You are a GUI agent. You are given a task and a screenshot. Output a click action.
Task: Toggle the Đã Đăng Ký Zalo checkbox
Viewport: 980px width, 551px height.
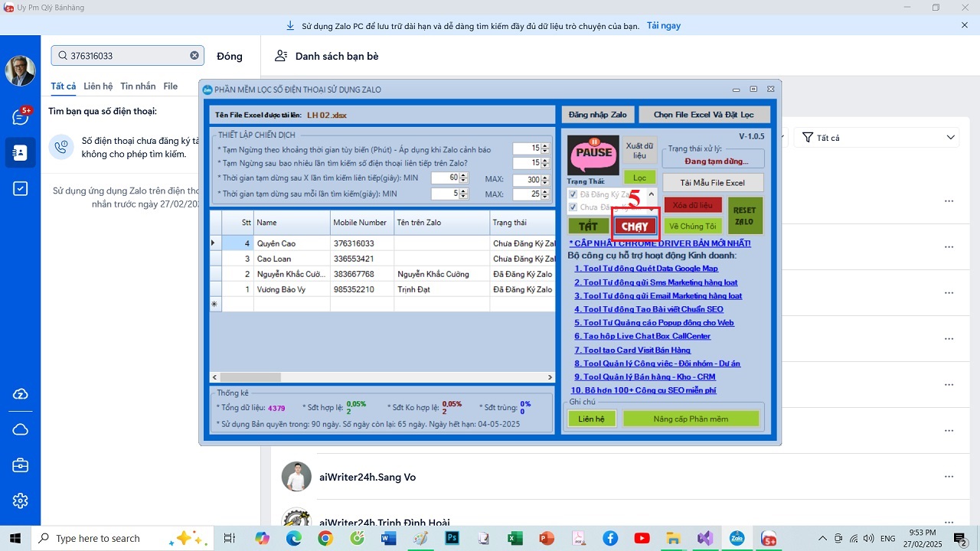click(x=573, y=194)
